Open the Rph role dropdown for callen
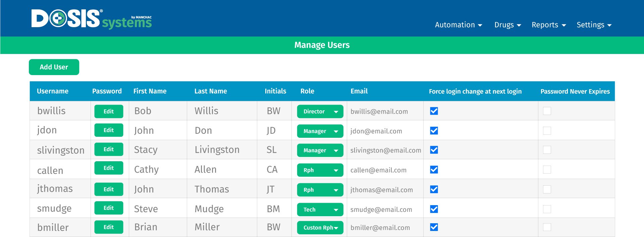Image resolution: width=644 pixels, height=237 pixels. click(x=320, y=170)
